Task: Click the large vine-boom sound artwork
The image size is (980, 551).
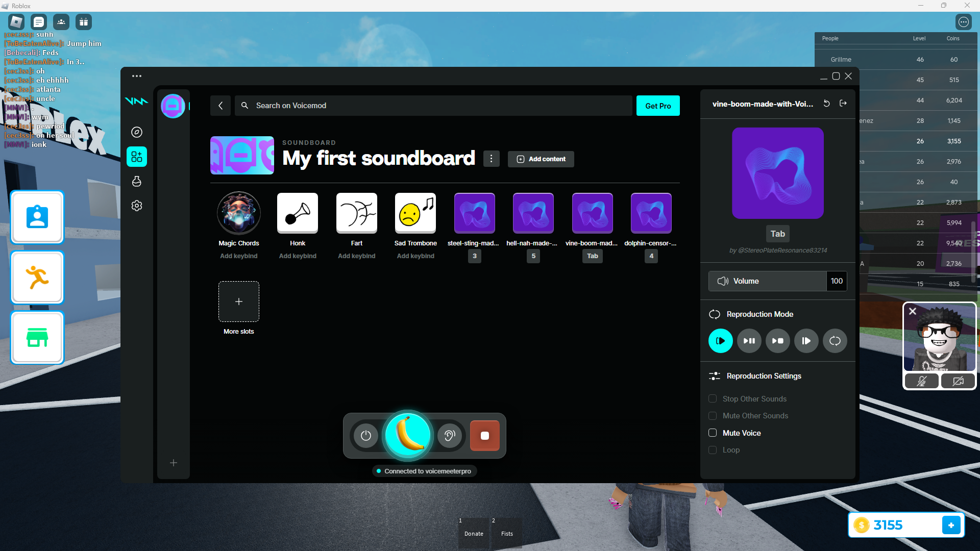Action: click(778, 173)
